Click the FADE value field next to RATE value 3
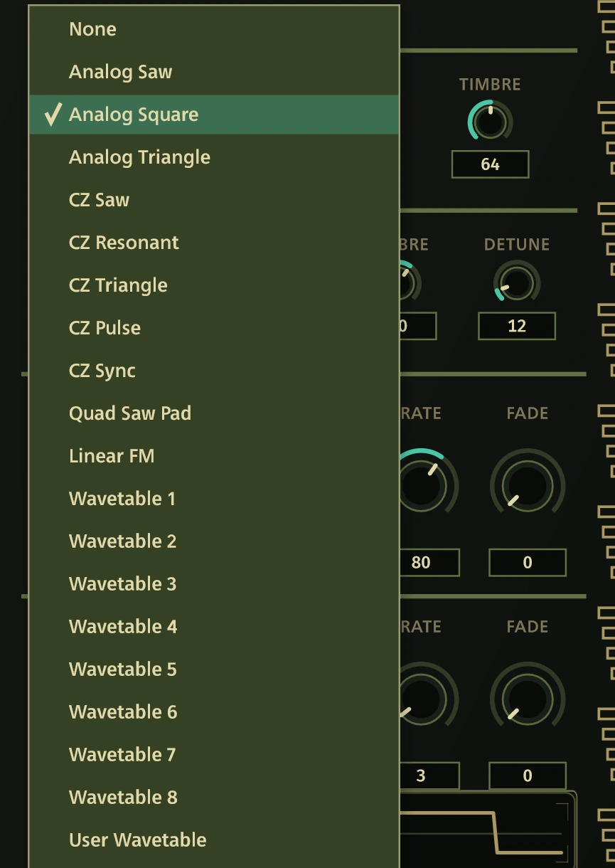Screen dimensions: 615x868 [x=528, y=776]
